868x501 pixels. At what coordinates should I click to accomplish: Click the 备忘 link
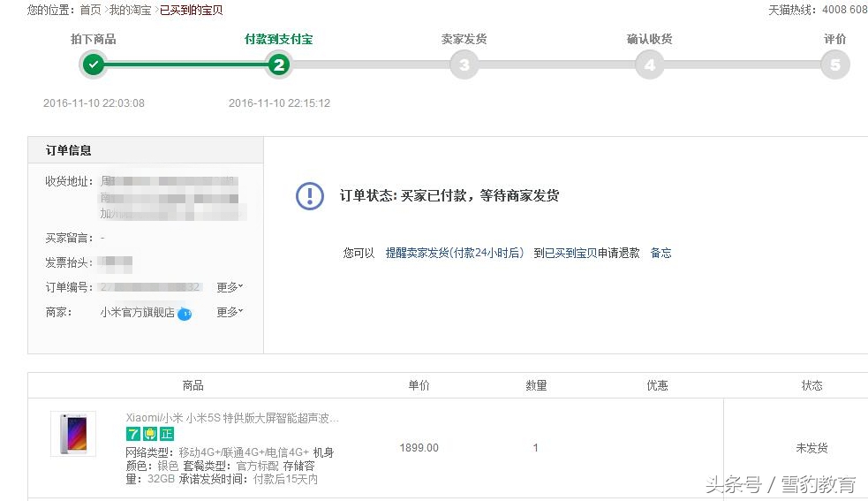pyautogui.click(x=661, y=254)
